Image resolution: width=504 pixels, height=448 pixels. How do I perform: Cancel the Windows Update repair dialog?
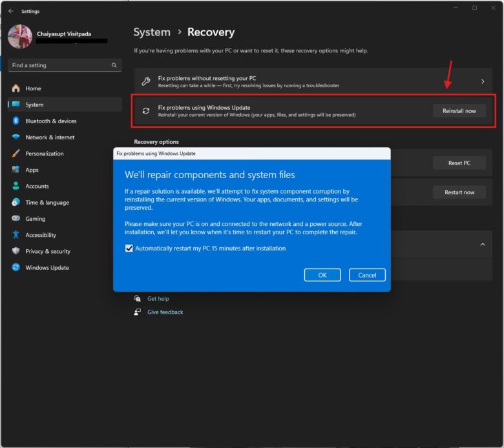pos(367,275)
